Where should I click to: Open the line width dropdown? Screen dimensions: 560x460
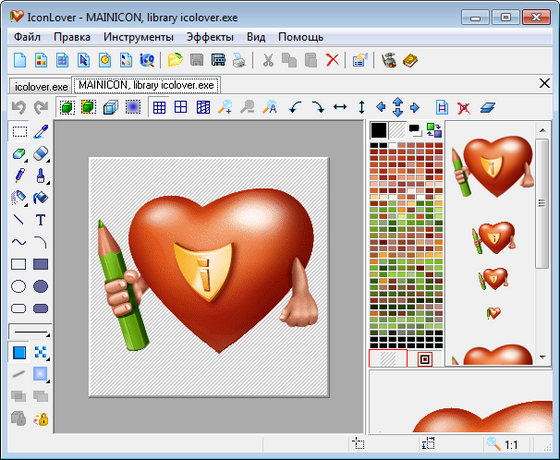click(x=30, y=332)
